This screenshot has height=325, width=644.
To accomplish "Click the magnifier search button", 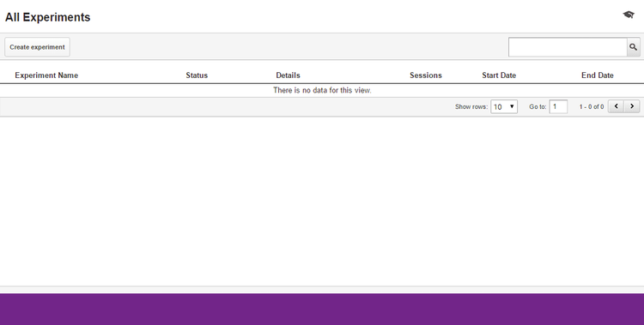I will point(634,47).
